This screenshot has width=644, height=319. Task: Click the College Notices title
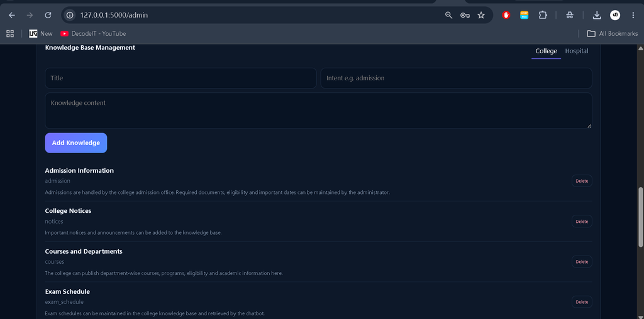click(x=68, y=211)
